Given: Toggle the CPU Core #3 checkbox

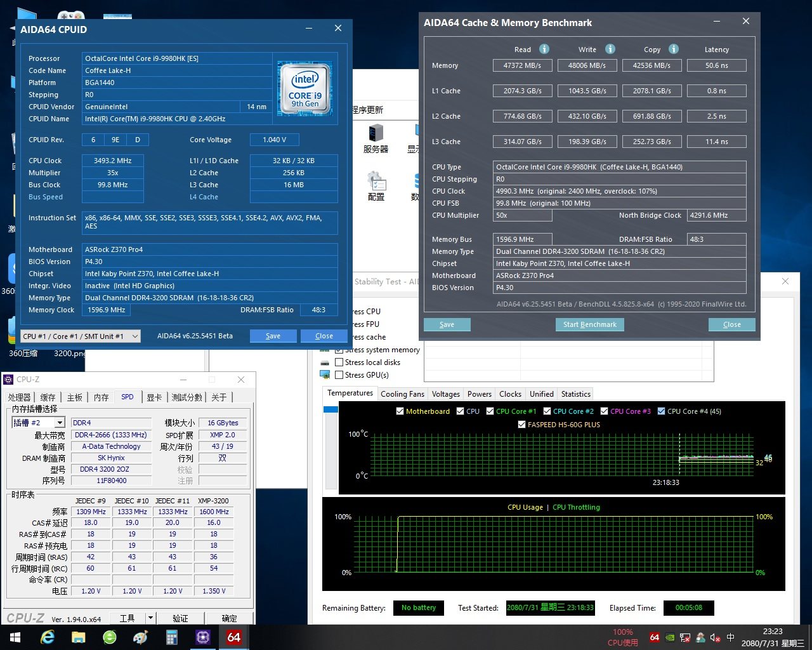Looking at the screenshot, I should [x=604, y=411].
